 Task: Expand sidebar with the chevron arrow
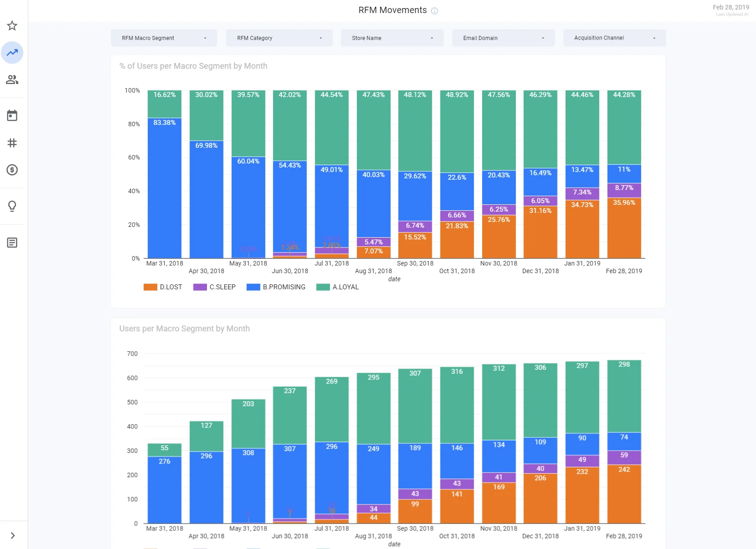13,536
